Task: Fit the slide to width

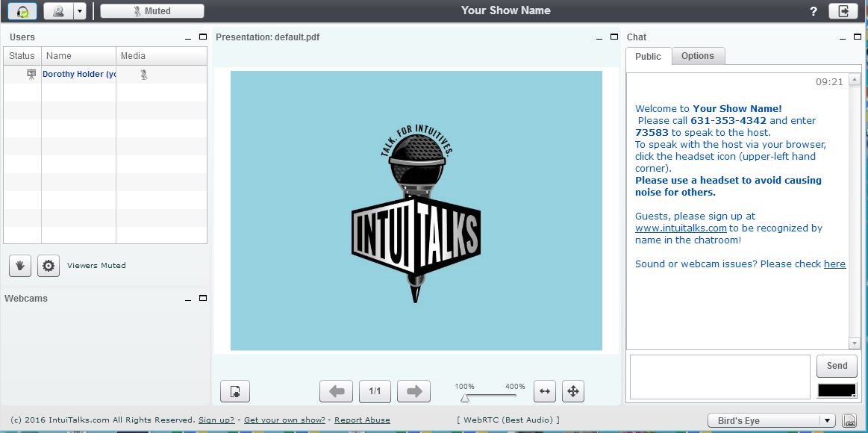Action: click(545, 391)
